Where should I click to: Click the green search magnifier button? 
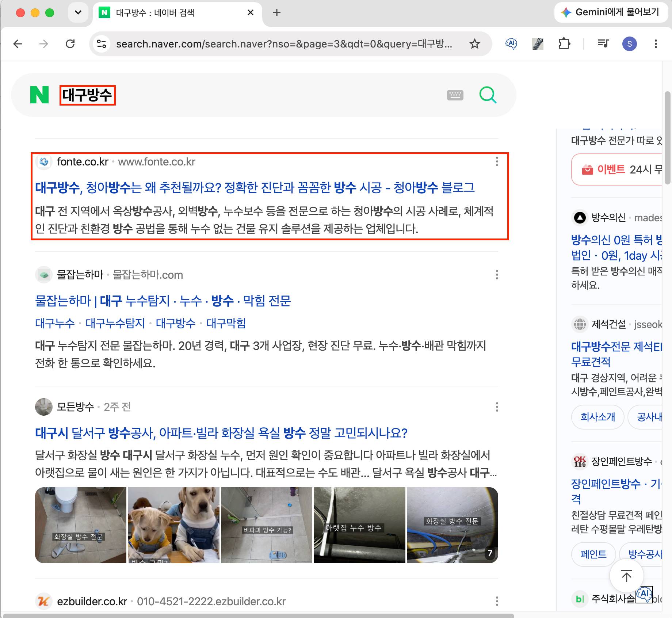tap(488, 95)
